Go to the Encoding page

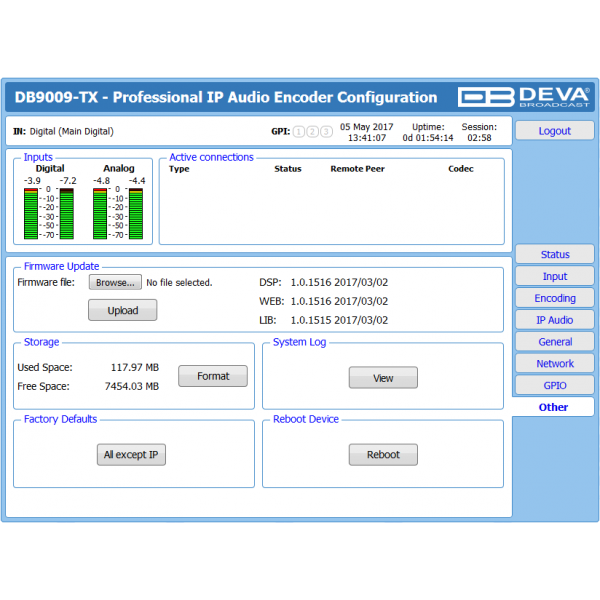click(x=554, y=298)
